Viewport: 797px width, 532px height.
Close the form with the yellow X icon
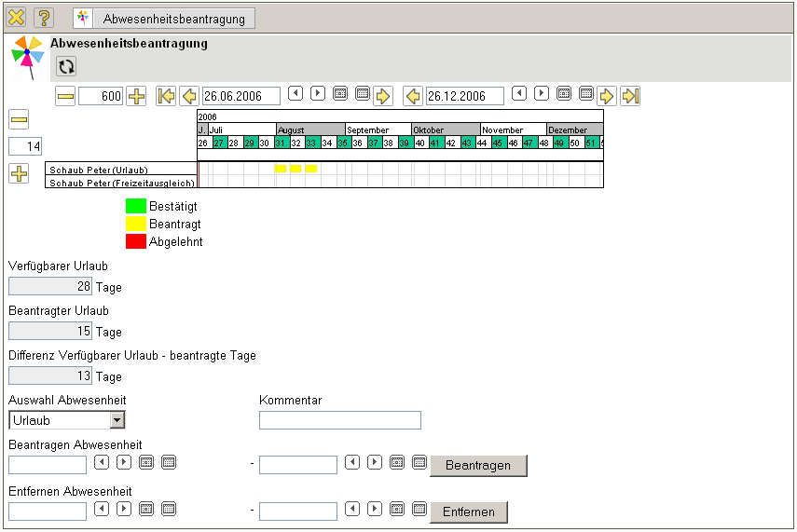(x=17, y=18)
